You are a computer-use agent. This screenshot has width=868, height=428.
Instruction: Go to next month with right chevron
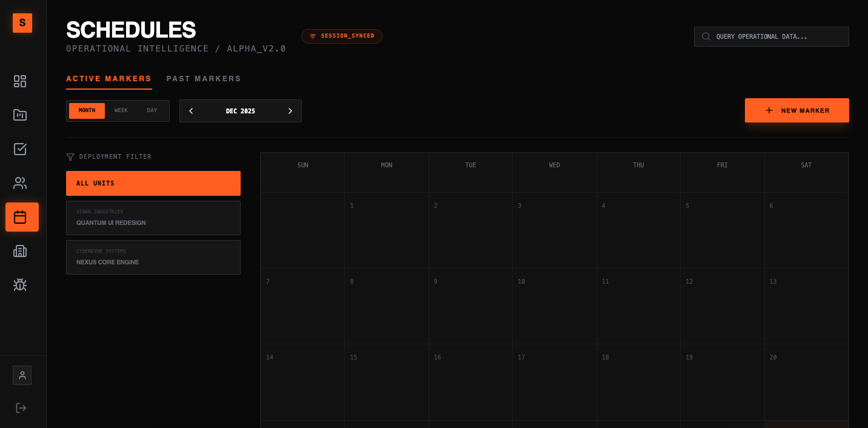coord(290,111)
